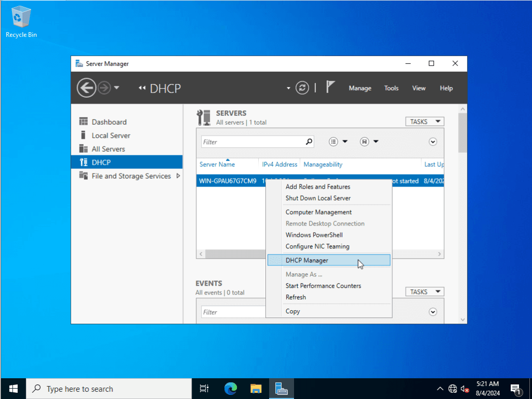Click the back navigation arrow icon
Viewport: 532px width, 399px height.
pyautogui.click(x=86, y=88)
